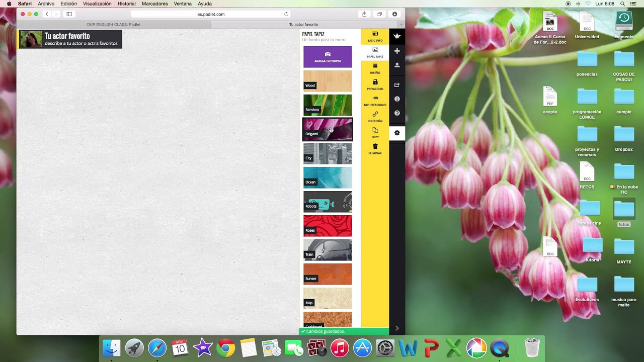Viewport: 644px width, 362px height.
Task: Reload the page in Safari
Action: [x=286, y=14]
